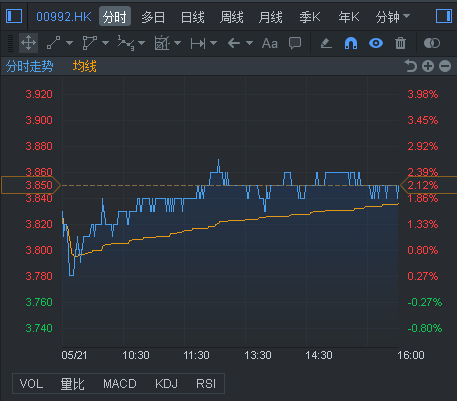Open the RSI indicator
This screenshot has height=401, width=457.
click(x=206, y=384)
